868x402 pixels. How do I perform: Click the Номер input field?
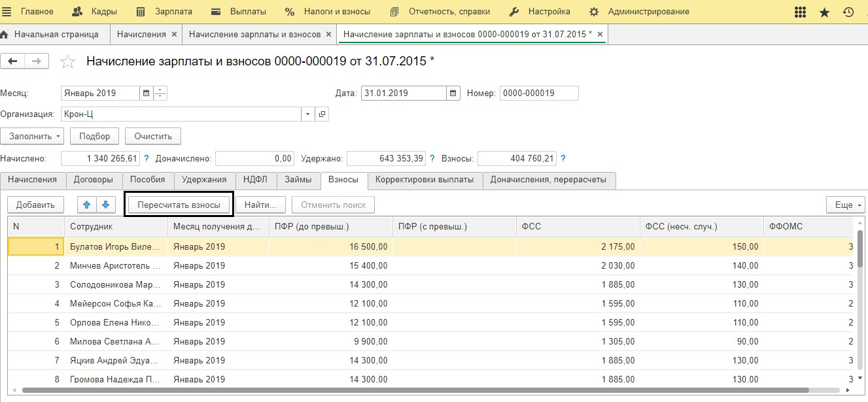[x=539, y=93]
